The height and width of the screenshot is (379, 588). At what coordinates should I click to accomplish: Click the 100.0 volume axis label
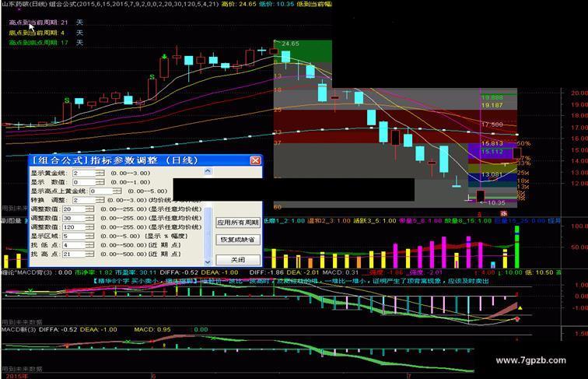pyautogui.click(x=579, y=226)
